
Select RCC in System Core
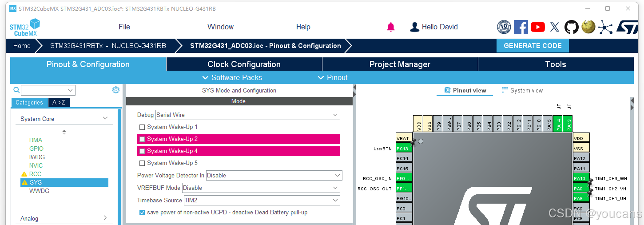click(x=35, y=174)
